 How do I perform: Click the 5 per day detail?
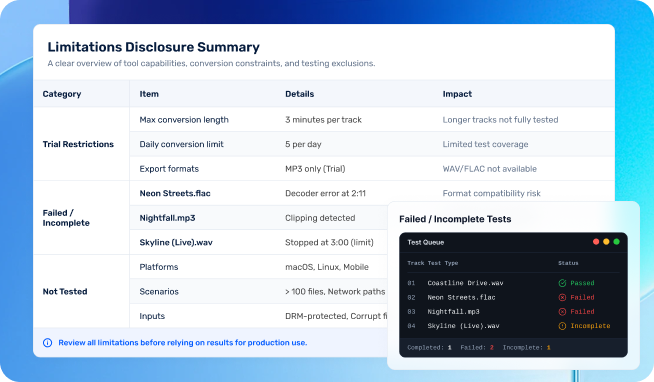(x=303, y=144)
